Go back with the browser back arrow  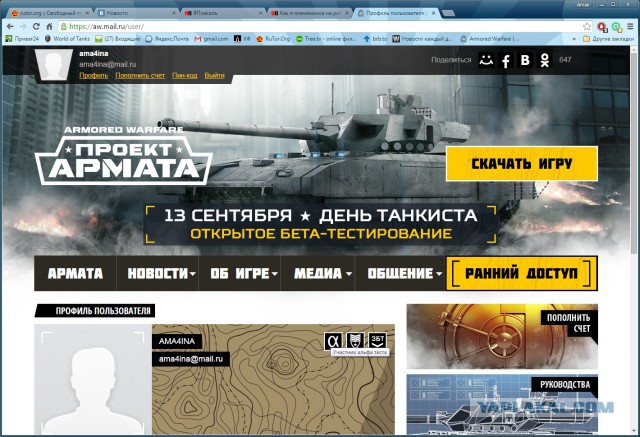click(x=10, y=27)
